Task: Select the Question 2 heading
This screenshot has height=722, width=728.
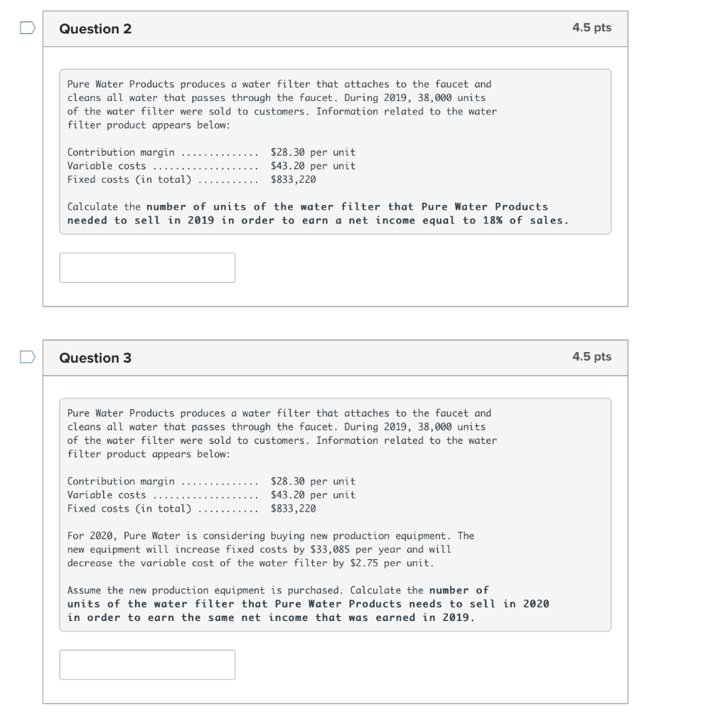Action: pyautogui.click(x=95, y=28)
